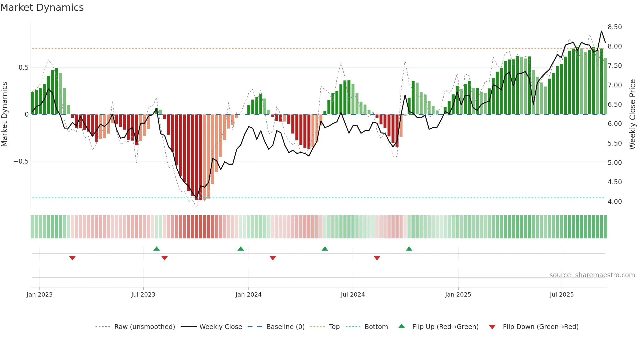Click the '4.00' price axis tick
The image size is (644, 362).
point(615,201)
